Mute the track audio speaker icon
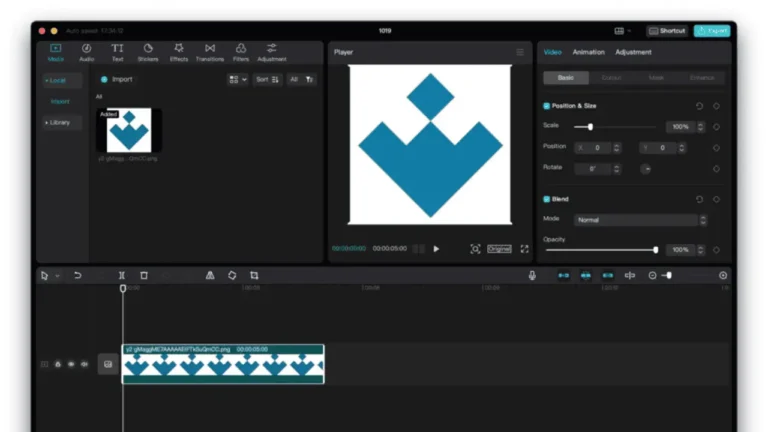Viewport: 768px width, 432px height. pos(84,364)
